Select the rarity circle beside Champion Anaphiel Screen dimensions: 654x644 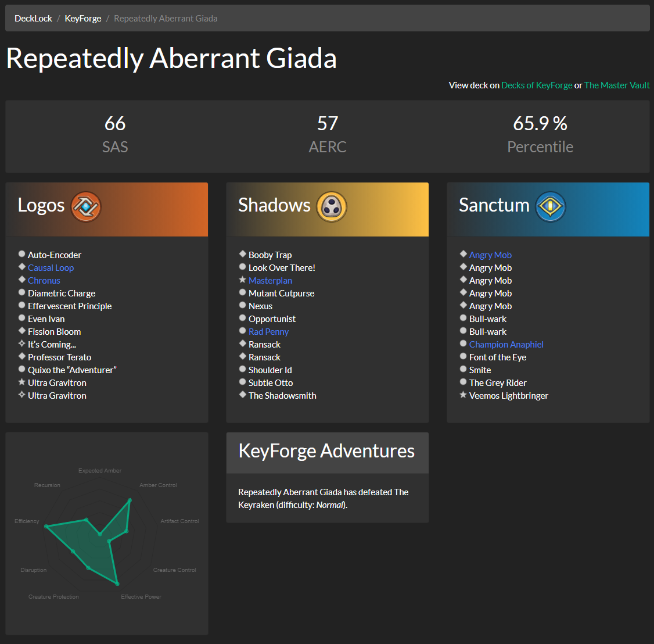click(x=463, y=344)
